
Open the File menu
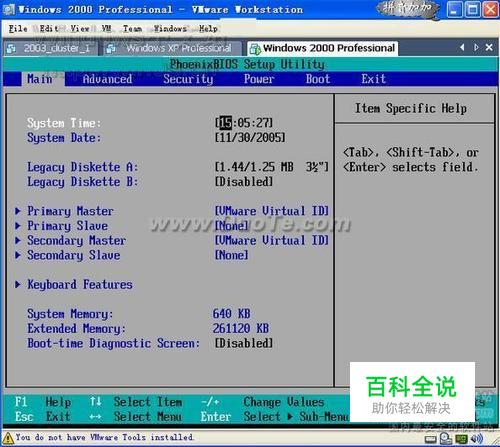(x=18, y=29)
